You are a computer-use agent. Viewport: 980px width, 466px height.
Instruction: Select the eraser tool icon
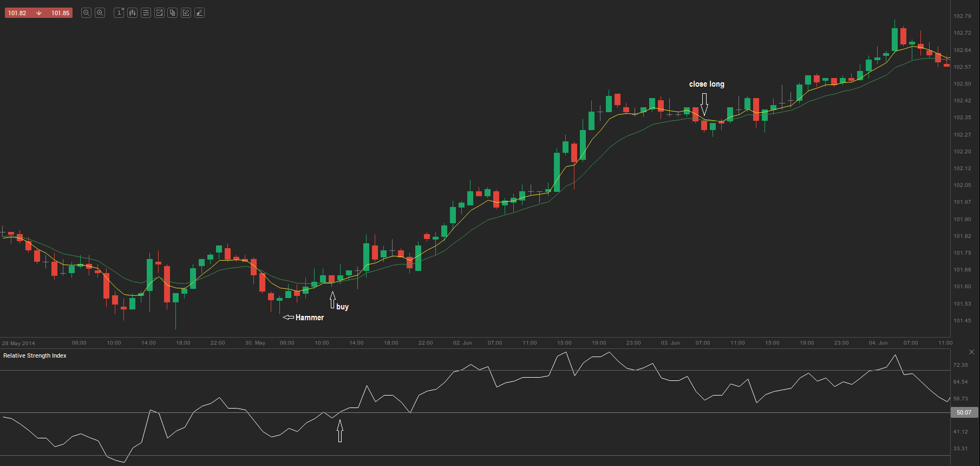coord(199,13)
